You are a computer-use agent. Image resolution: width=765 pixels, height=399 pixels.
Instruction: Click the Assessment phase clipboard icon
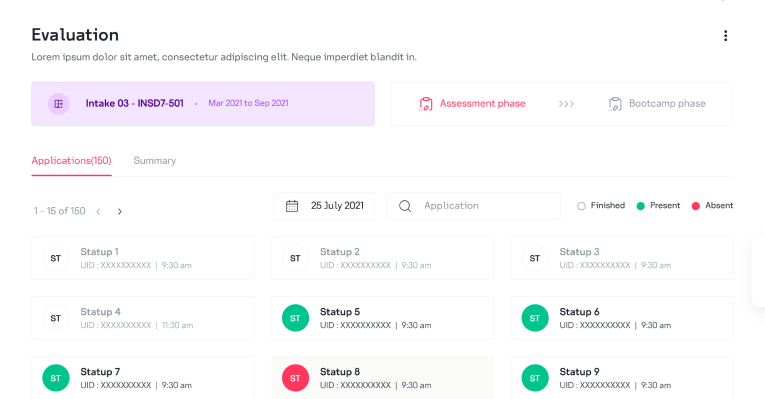pos(426,104)
